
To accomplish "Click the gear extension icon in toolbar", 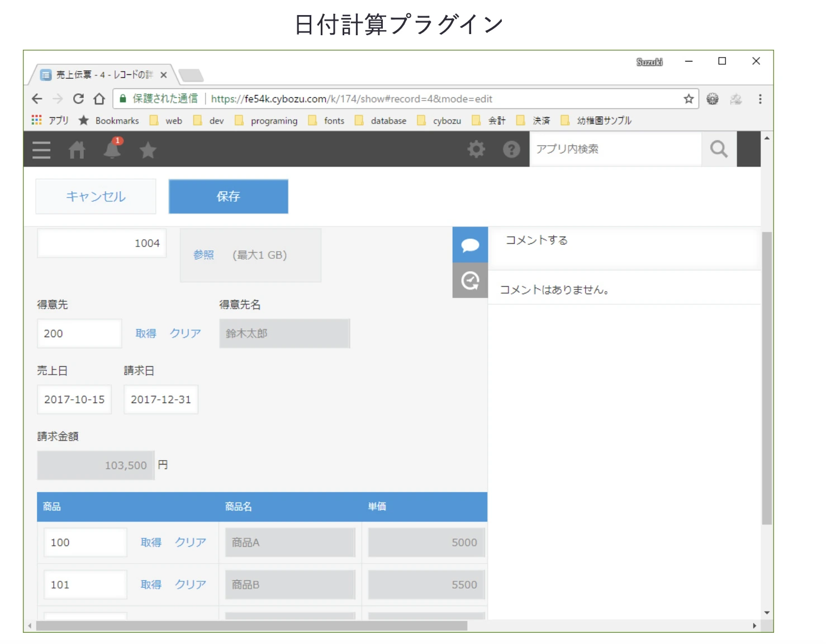I will pyautogui.click(x=713, y=99).
